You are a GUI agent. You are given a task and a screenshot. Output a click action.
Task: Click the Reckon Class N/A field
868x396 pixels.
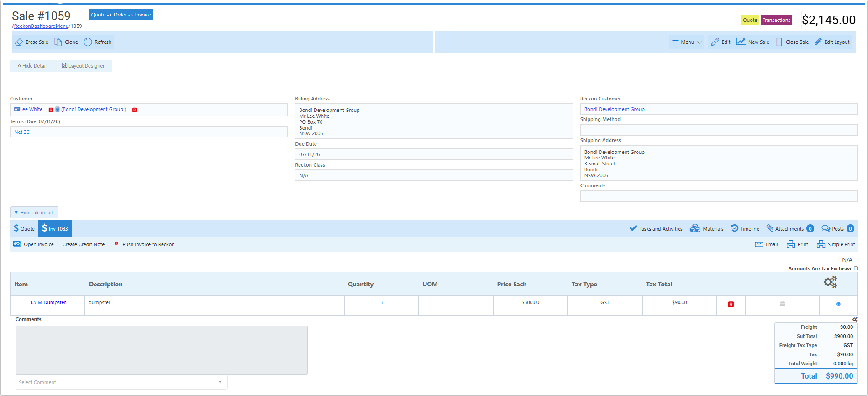(x=434, y=175)
